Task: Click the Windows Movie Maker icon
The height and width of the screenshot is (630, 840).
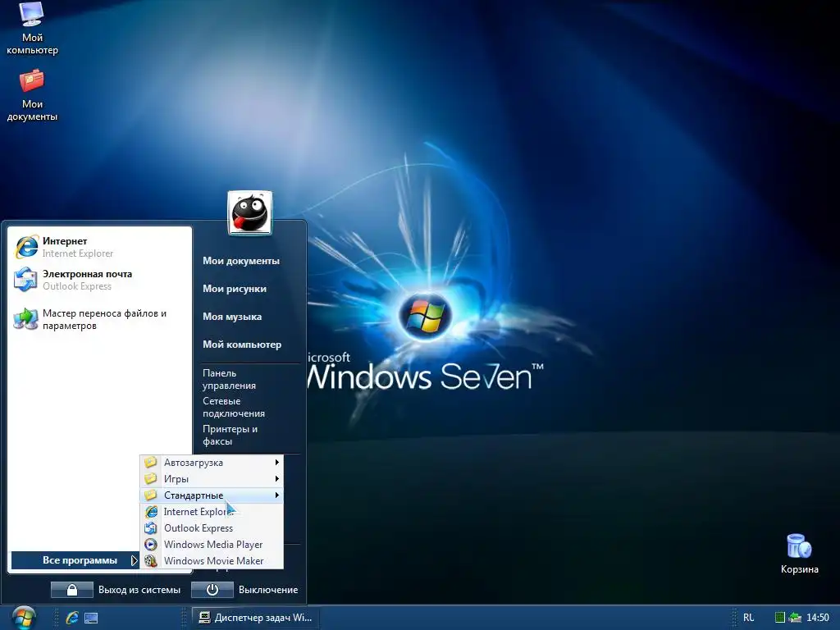Action: point(151,561)
